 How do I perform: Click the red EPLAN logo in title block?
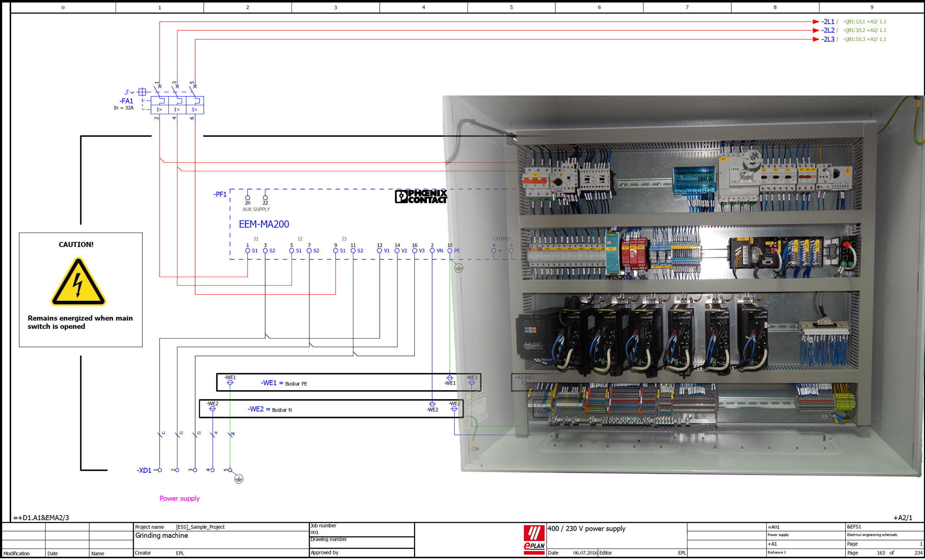[534, 540]
